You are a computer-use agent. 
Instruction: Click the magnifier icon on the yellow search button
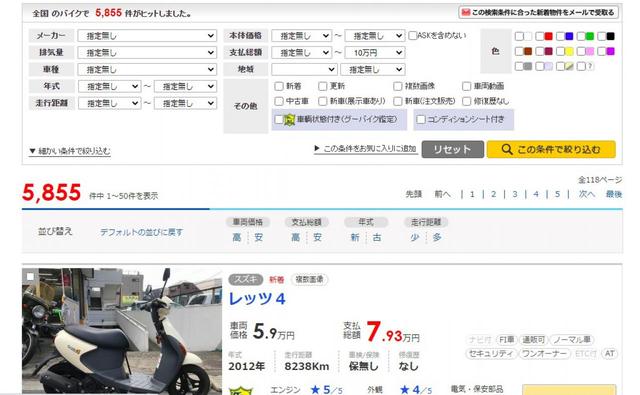point(507,149)
